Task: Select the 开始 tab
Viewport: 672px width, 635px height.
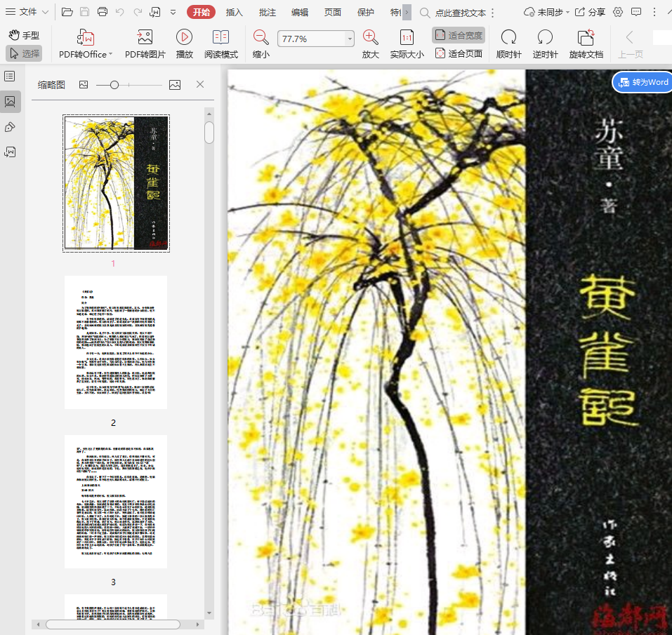Action: point(201,13)
